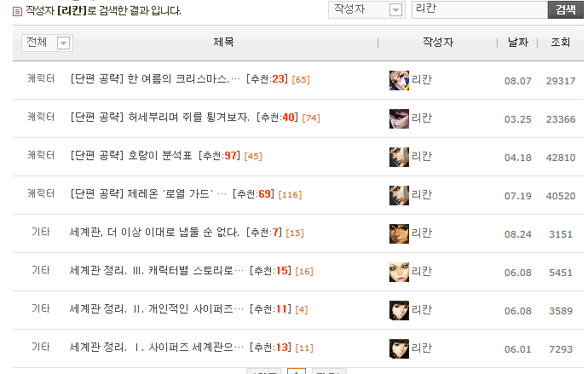Click the 검색 search button

[x=566, y=9]
